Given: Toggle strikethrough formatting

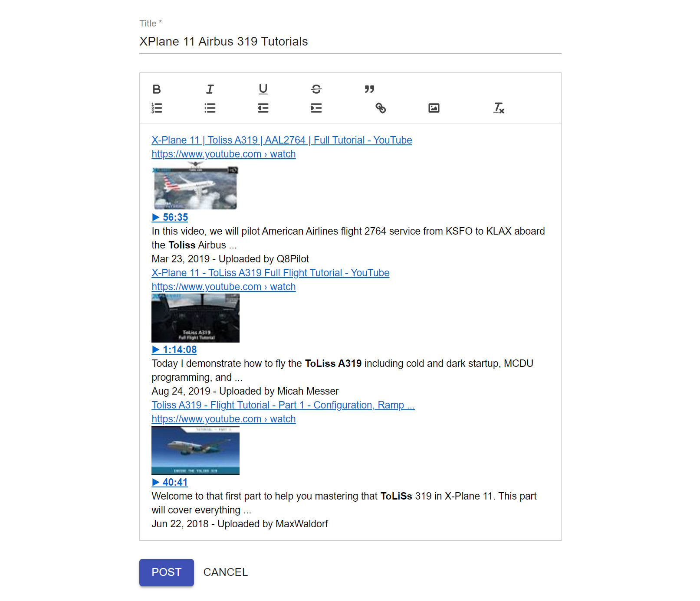Looking at the screenshot, I should (316, 89).
